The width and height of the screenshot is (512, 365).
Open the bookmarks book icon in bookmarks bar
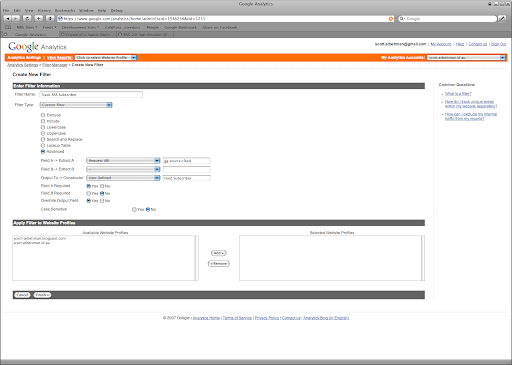point(8,27)
